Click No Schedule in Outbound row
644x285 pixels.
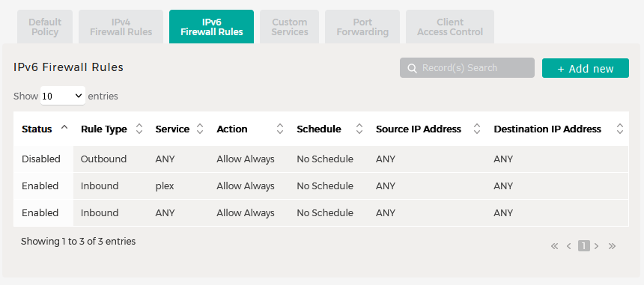[x=325, y=159]
